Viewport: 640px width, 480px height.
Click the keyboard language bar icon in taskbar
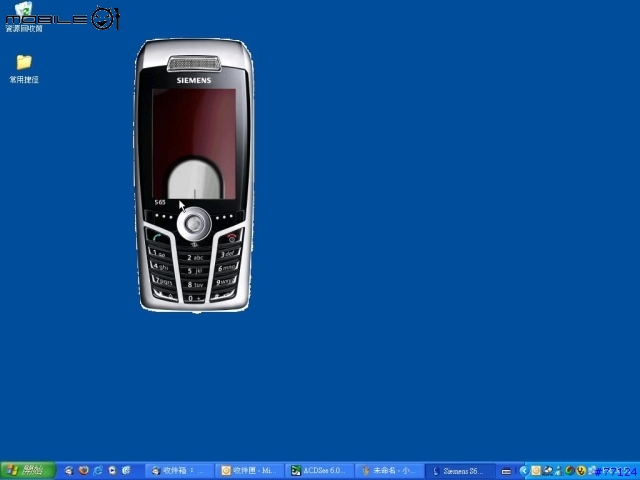[x=506, y=471]
